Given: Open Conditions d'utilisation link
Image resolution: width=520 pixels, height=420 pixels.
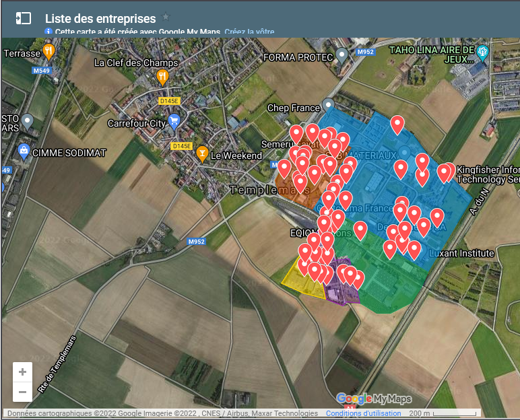Looking at the screenshot, I should point(364,414).
